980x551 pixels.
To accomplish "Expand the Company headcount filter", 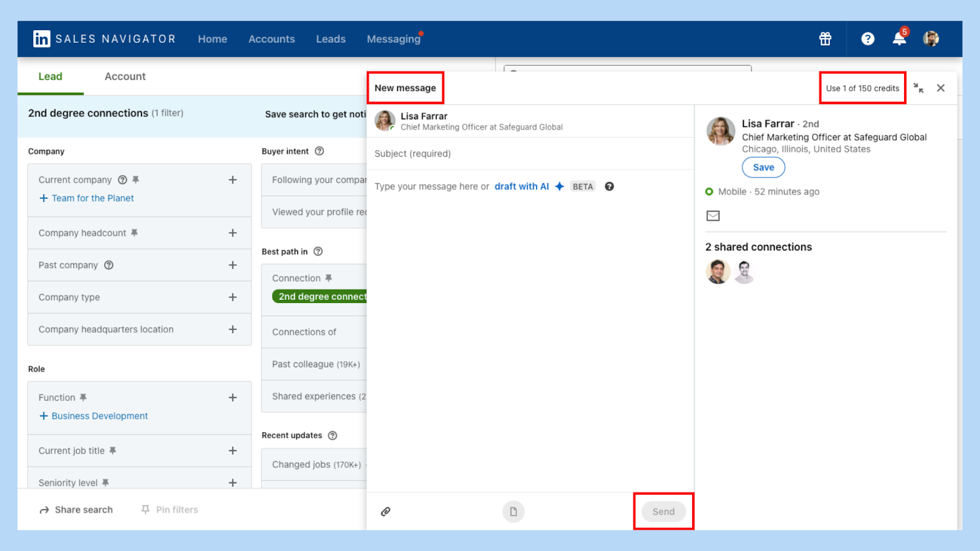I will tap(233, 233).
